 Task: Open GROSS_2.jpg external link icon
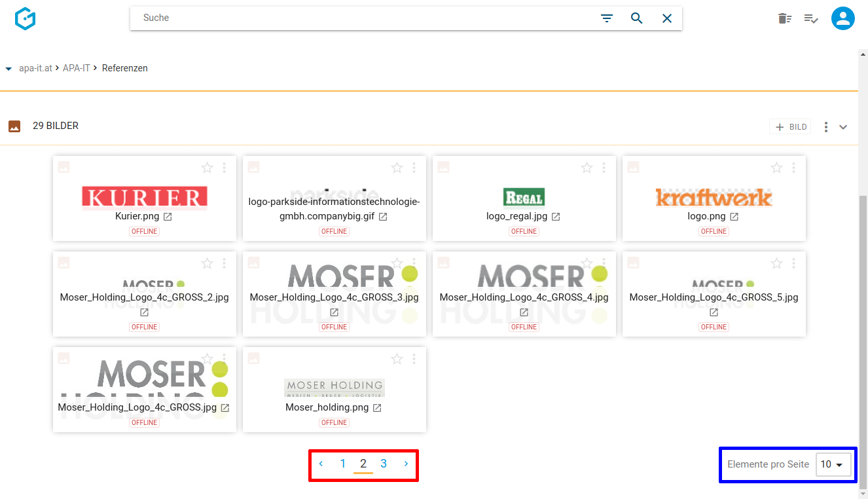[x=145, y=312]
